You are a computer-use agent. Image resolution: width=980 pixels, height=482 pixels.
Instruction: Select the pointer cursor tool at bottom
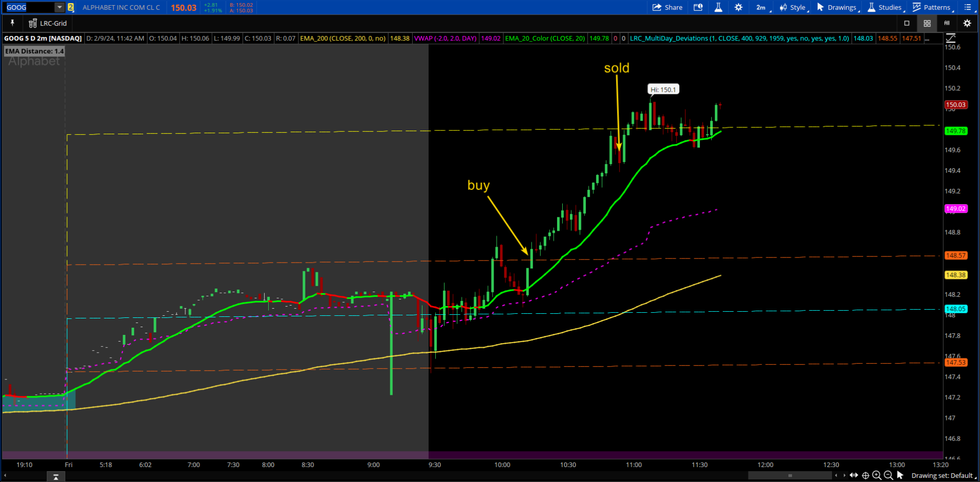tap(900, 475)
